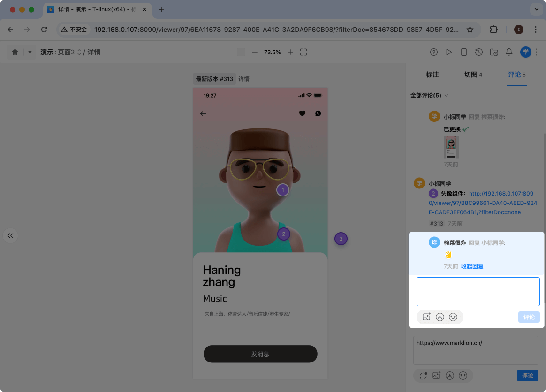This screenshot has width=546, height=392.
Task: Start presentation with the play icon
Action: 449,52
